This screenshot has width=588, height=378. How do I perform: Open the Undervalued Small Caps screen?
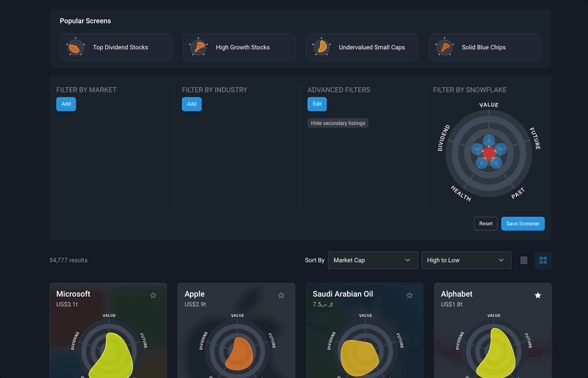point(362,47)
